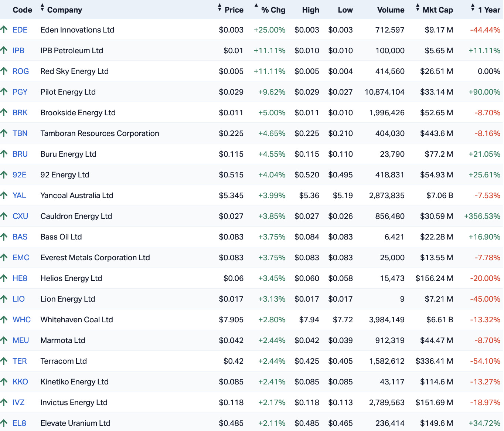The width and height of the screenshot is (504, 431).
Task: Click the Volume column header
Action: click(391, 10)
